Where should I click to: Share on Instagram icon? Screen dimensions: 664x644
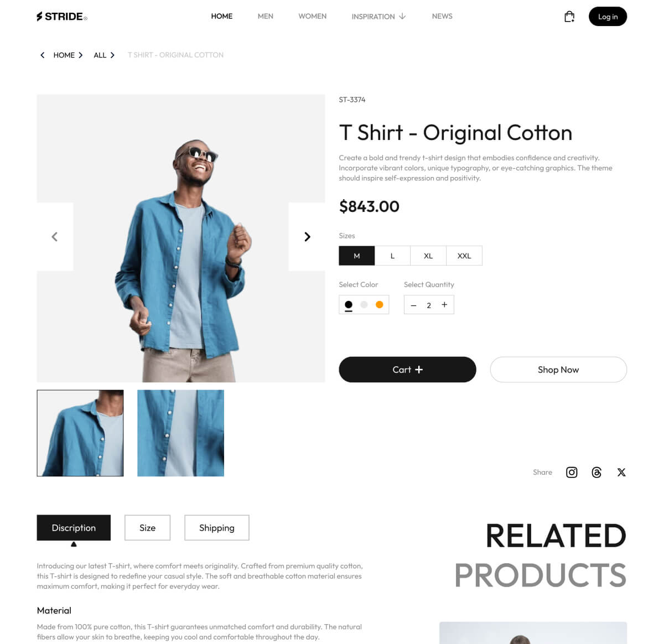point(572,472)
